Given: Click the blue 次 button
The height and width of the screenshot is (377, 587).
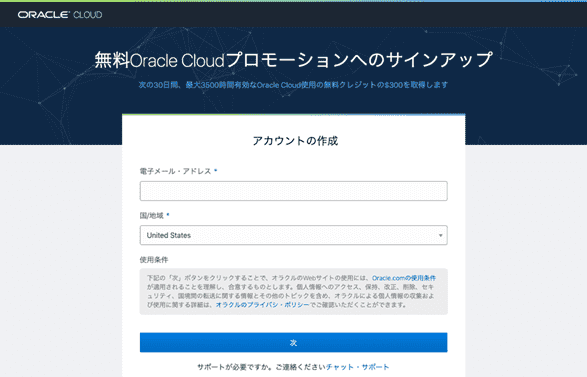Looking at the screenshot, I should [x=294, y=343].
